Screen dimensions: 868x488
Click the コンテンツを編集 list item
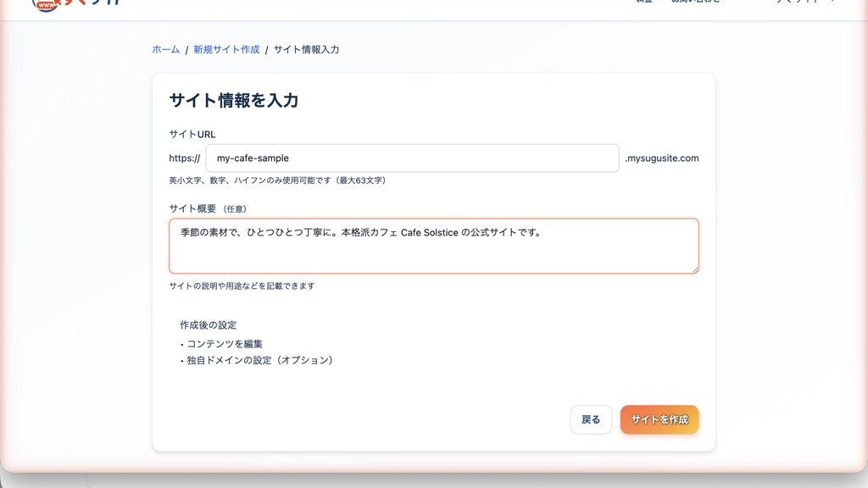[x=225, y=344]
